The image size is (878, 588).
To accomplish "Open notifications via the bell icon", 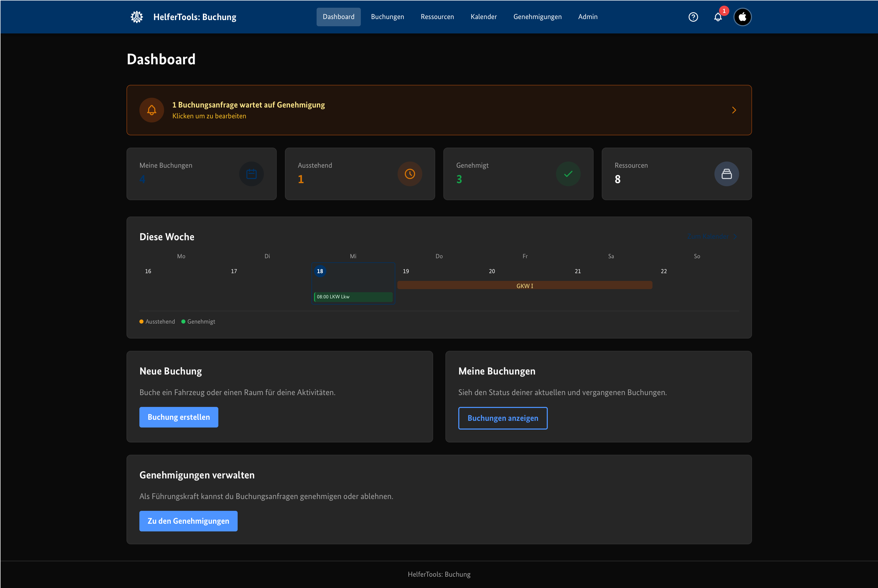I will point(718,17).
